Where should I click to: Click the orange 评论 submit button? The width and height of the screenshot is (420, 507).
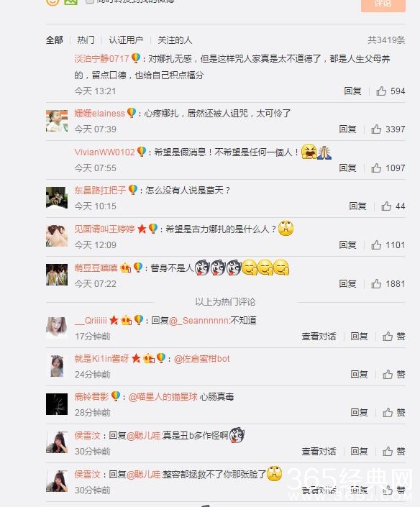[x=383, y=4]
